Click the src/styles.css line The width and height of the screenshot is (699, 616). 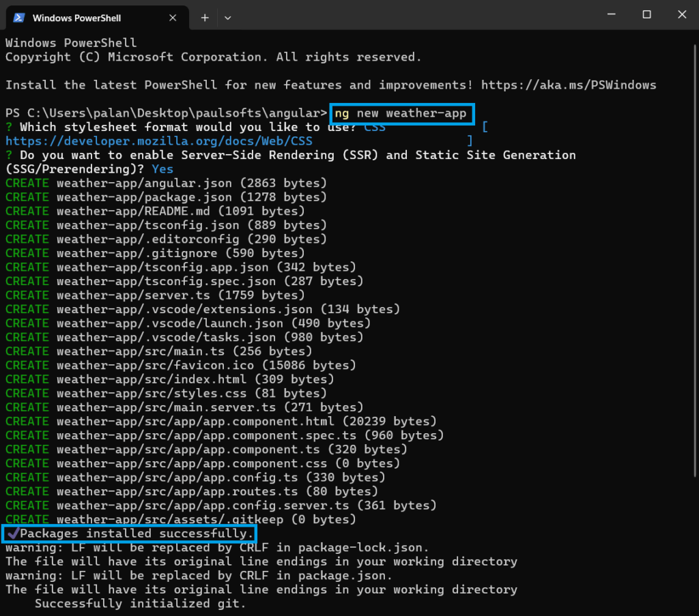[x=166, y=394]
